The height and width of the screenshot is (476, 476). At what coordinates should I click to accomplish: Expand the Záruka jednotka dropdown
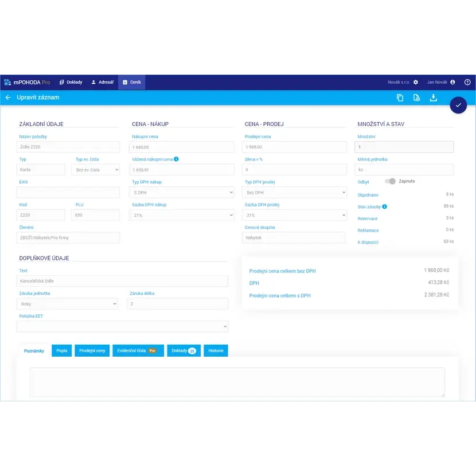click(68, 304)
